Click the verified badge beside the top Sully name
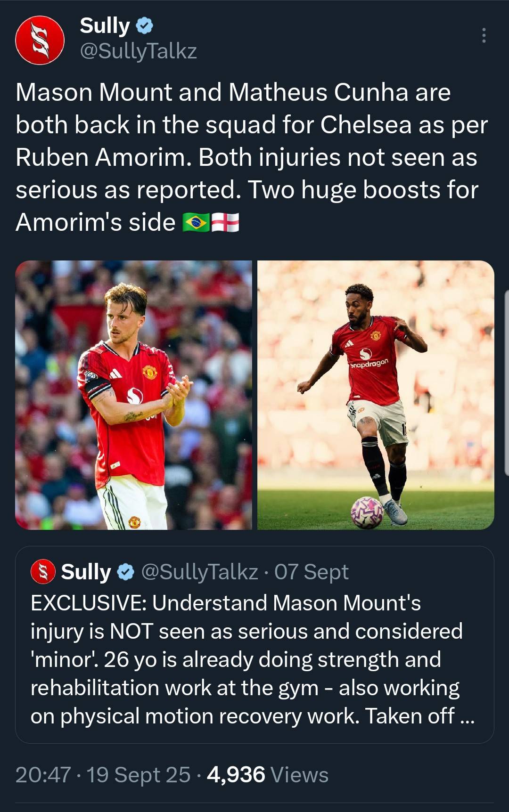 [145, 26]
